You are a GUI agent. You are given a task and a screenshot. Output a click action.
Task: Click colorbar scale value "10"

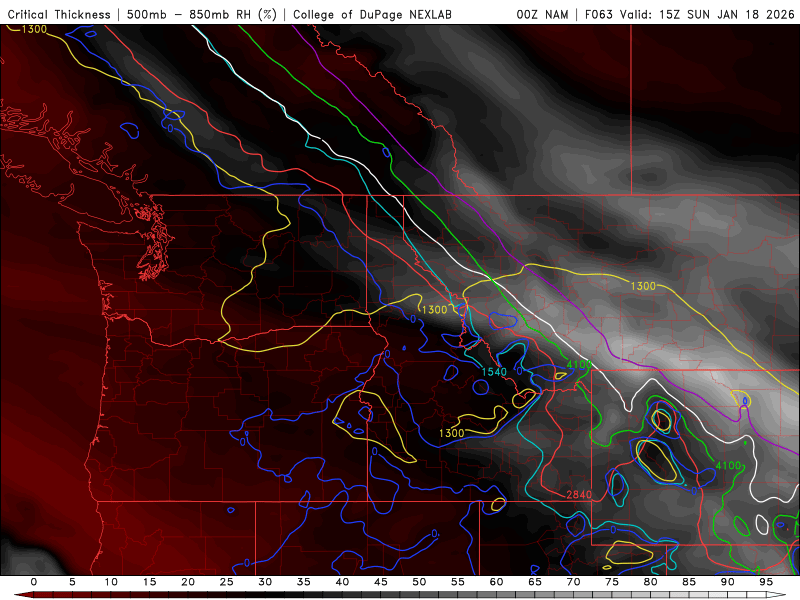tap(111, 582)
